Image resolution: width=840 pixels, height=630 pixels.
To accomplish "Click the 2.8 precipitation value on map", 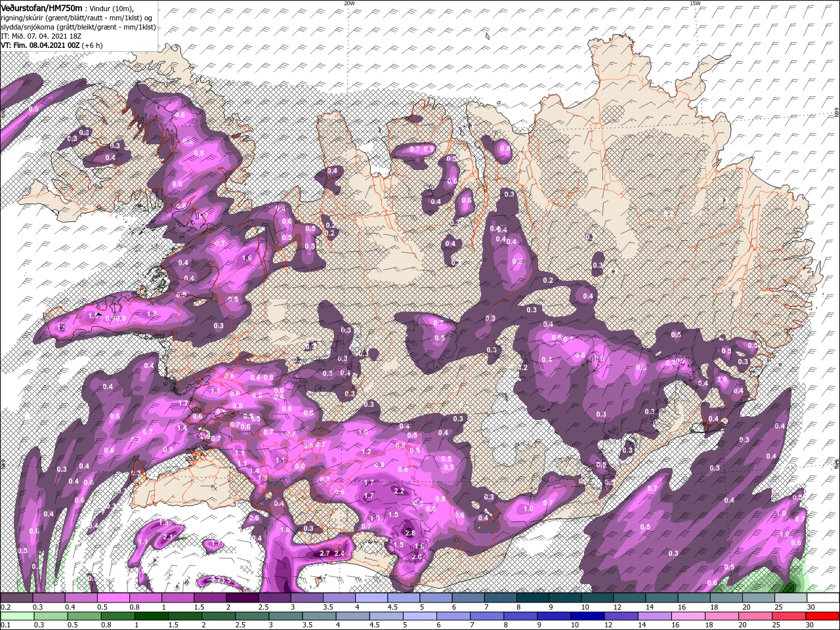I will click(x=410, y=532).
